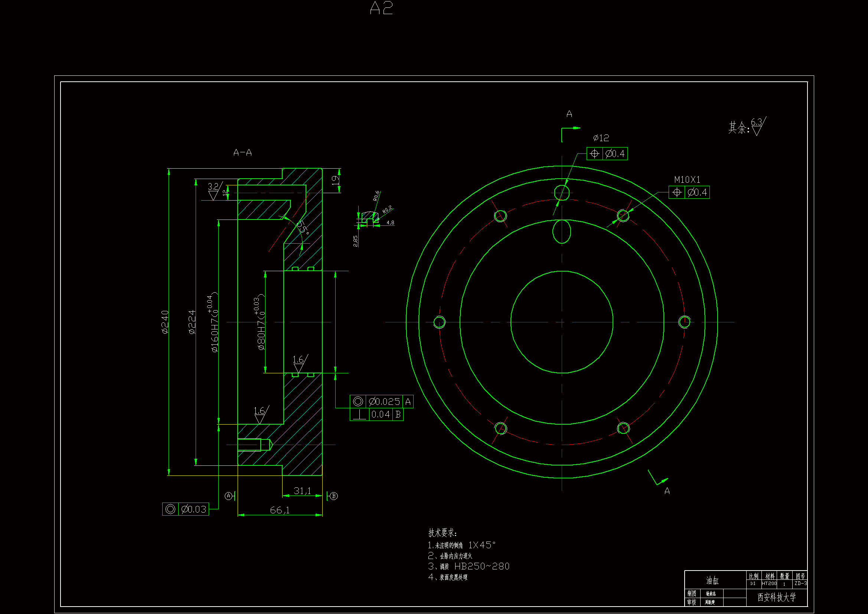This screenshot has width=868, height=614.
Task: Select the 31,1 dimension value
Action: [x=302, y=491]
